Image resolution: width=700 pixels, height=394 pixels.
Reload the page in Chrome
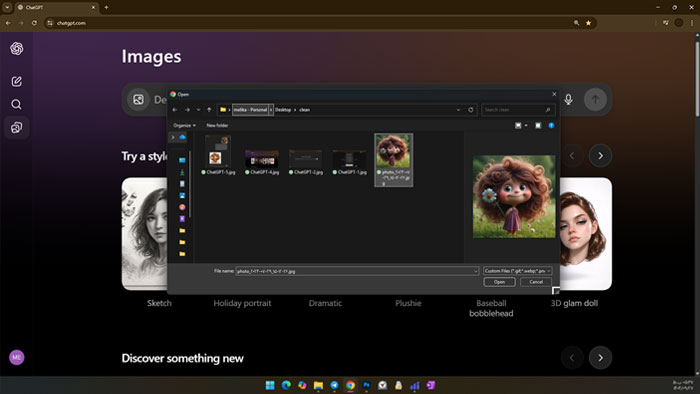(34, 23)
